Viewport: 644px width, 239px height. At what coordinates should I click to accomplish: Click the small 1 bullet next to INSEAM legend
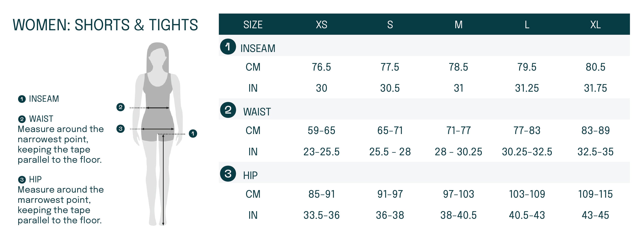pyautogui.click(x=22, y=99)
